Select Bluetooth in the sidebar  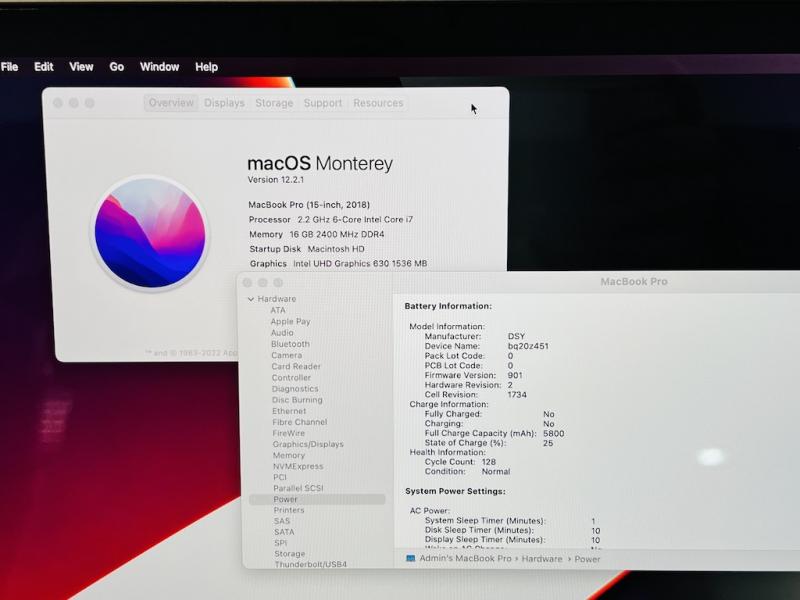pos(290,344)
